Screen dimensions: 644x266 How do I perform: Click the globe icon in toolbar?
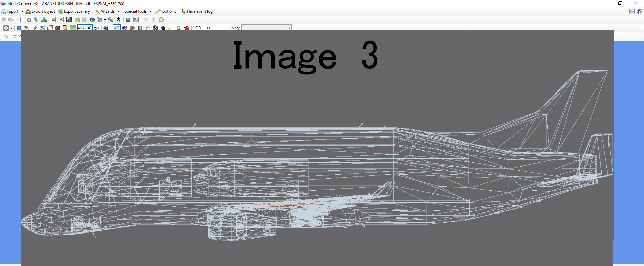click(x=92, y=20)
